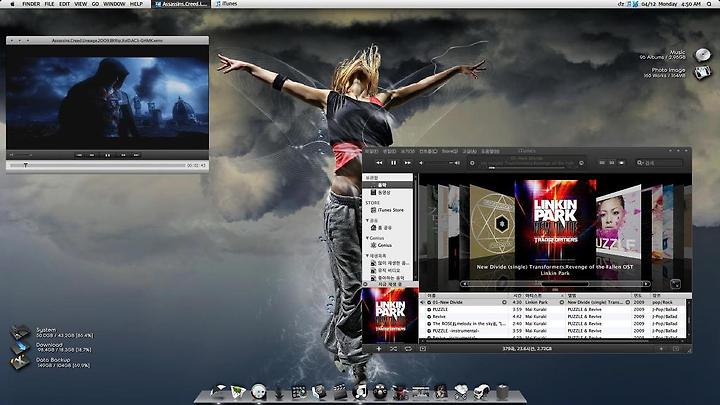Select the '01-New Divide' track row

click(553, 302)
